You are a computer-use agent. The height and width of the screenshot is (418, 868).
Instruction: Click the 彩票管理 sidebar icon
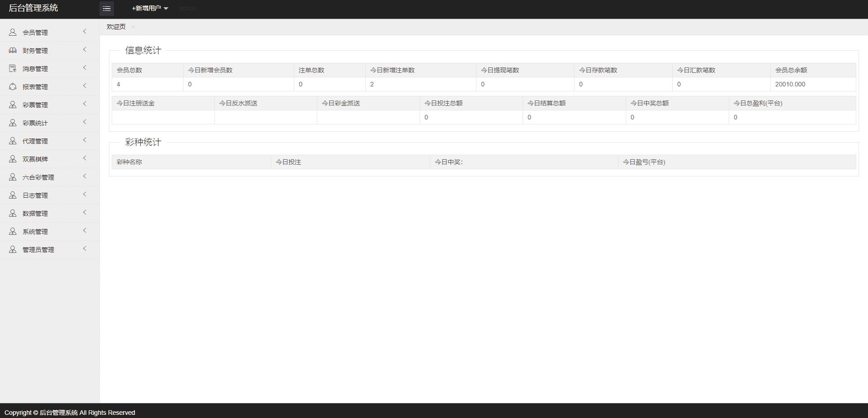click(x=13, y=104)
